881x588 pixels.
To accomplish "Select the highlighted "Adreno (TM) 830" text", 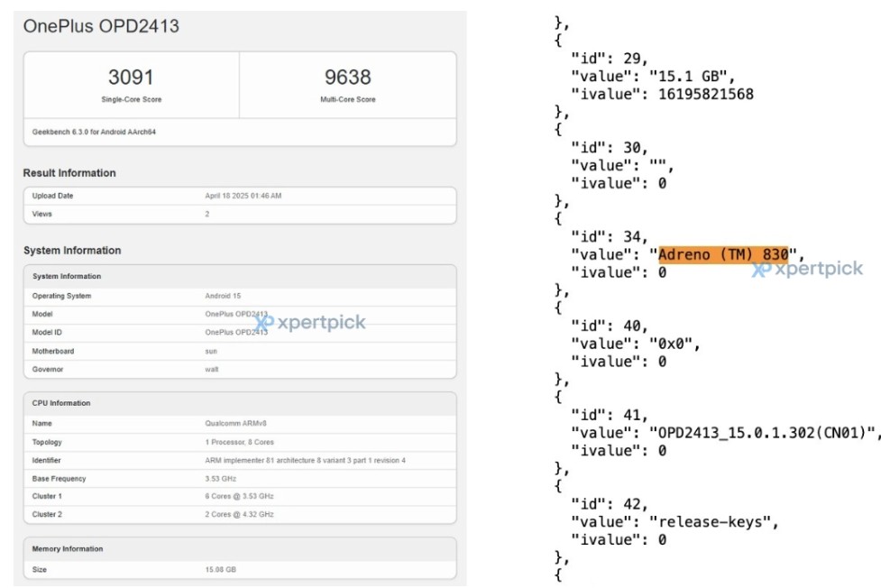I will (724, 254).
